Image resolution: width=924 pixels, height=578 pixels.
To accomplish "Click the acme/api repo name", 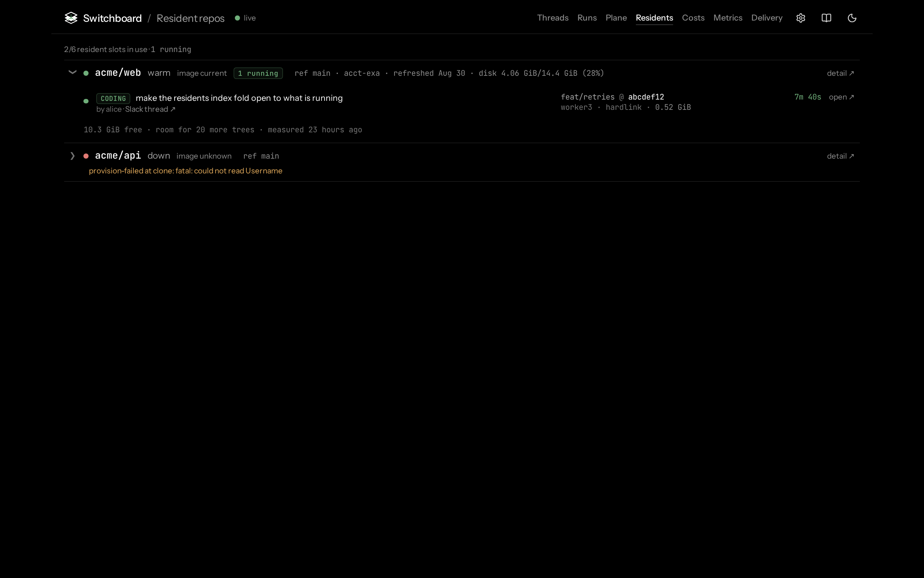I will [118, 156].
